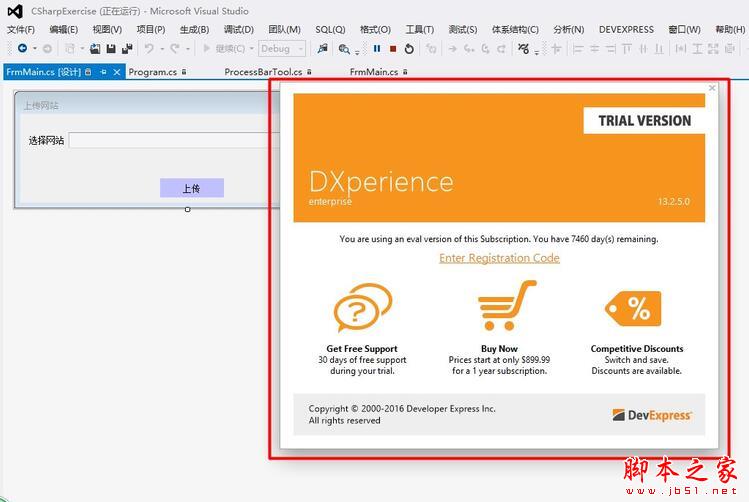Switch to the Program.cs tab

[153, 72]
